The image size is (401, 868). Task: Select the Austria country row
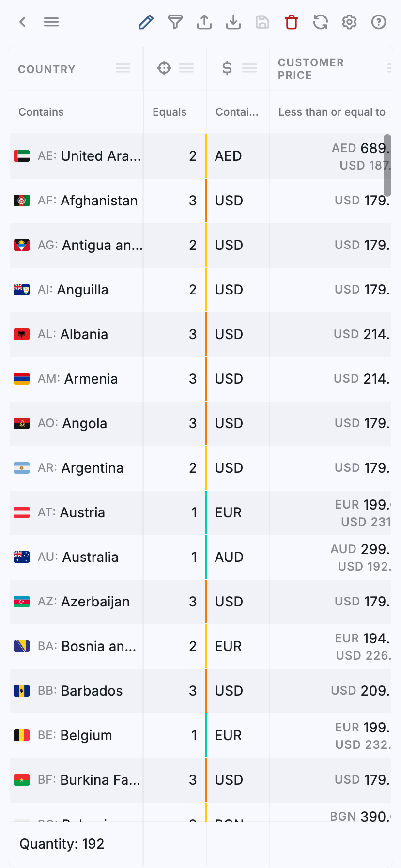[x=82, y=513]
